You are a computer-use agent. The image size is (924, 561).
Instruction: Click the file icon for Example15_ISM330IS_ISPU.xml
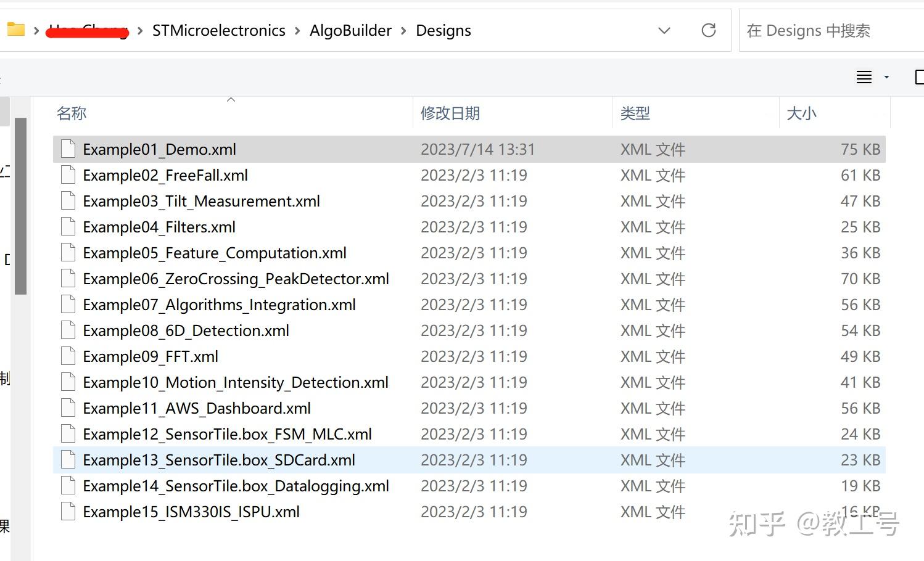[68, 512]
